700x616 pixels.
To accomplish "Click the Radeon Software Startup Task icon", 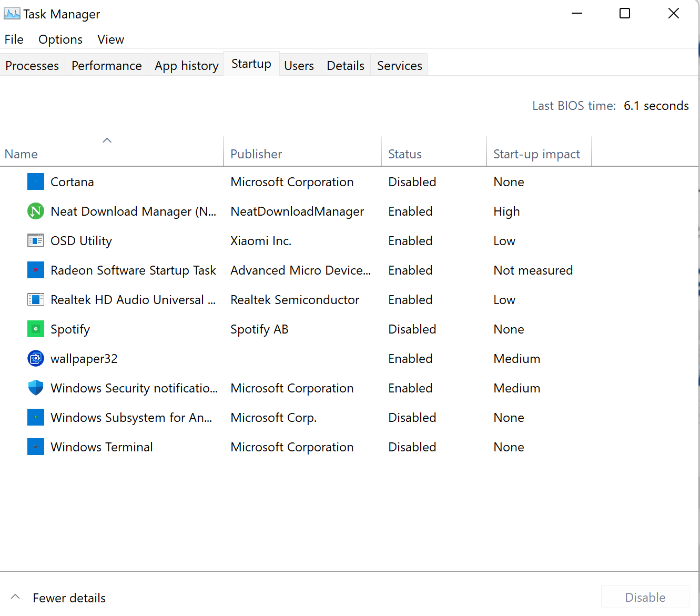I will [36, 270].
